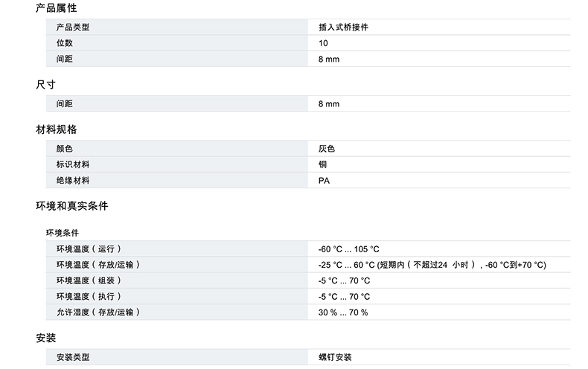Click the 材料规格 section heading
Image resolution: width=588 pixels, height=369 pixels.
pos(57,129)
